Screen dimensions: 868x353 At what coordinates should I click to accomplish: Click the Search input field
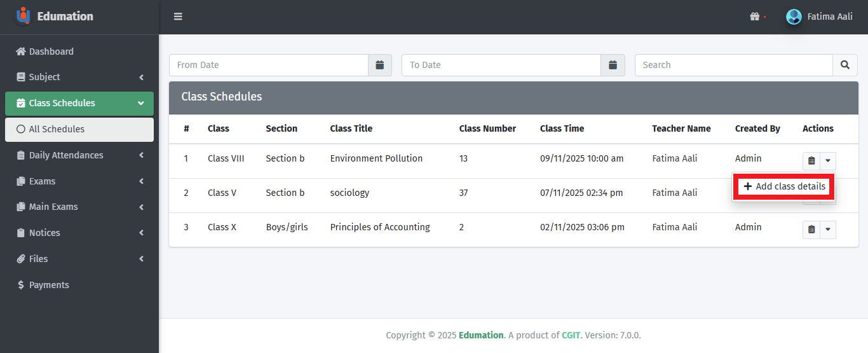click(x=733, y=65)
